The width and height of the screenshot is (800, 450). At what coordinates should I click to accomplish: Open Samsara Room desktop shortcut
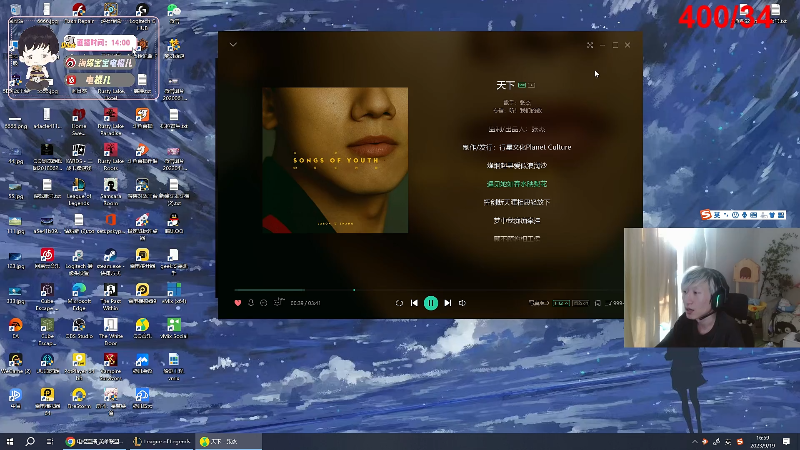pos(110,191)
